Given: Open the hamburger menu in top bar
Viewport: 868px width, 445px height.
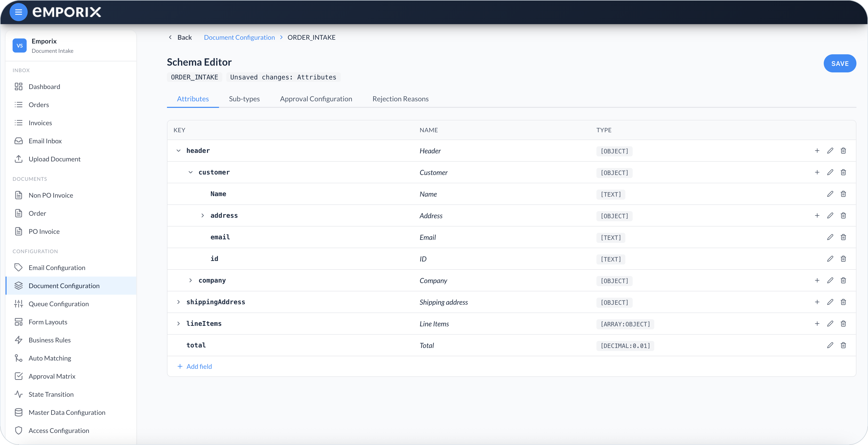Looking at the screenshot, I should tap(19, 12).
